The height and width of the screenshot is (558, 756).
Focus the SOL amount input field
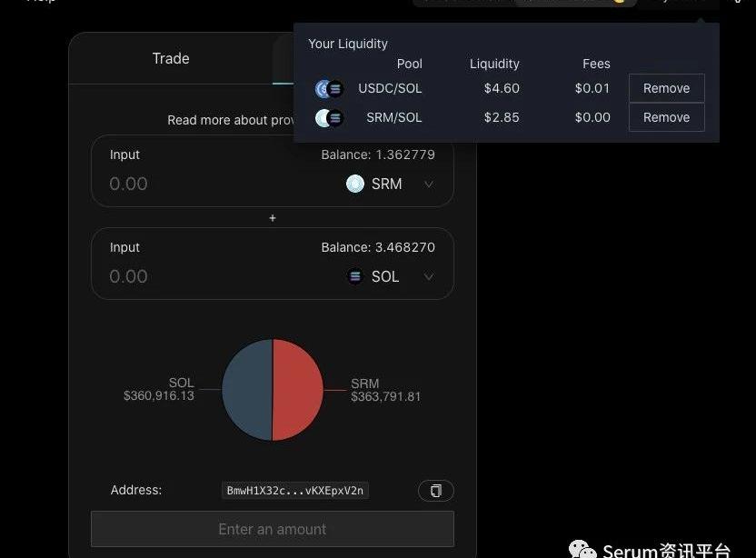[128, 276]
